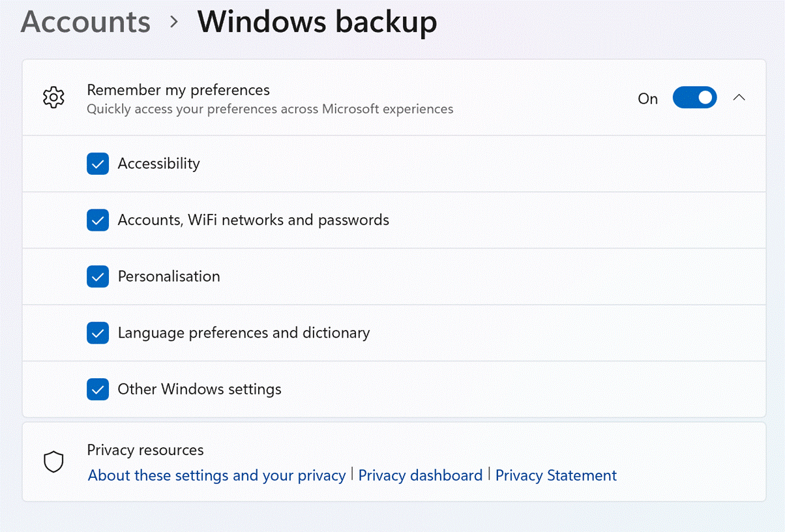Screen dimensions: 785x532
Task: Open About these settings and your privacy
Action: pos(216,475)
